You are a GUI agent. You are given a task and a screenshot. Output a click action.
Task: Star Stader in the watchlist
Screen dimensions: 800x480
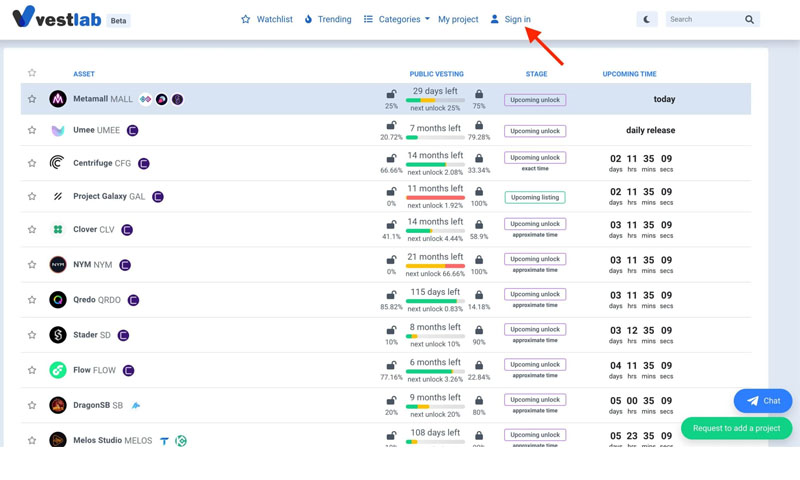tap(32, 335)
